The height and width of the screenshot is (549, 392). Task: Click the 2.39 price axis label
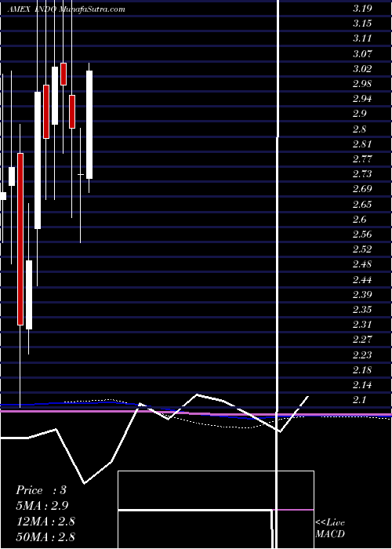coord(362,294)
